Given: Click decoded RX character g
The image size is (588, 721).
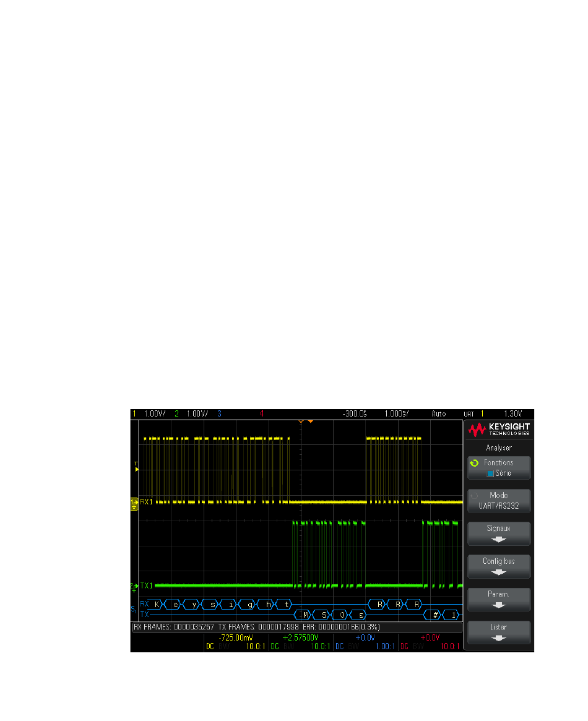Looking at the screenshot, I should 249,604.
